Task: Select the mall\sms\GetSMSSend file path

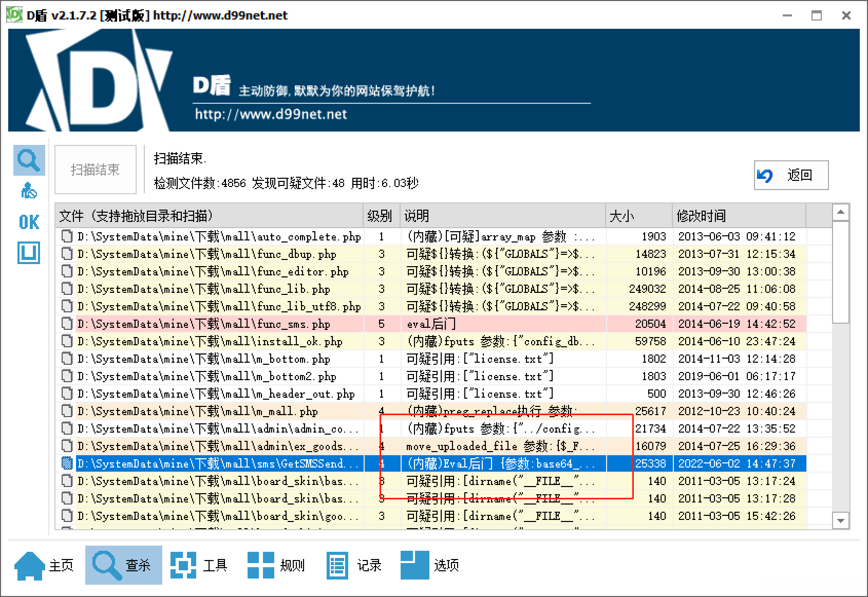Action: tap(218, 463)
